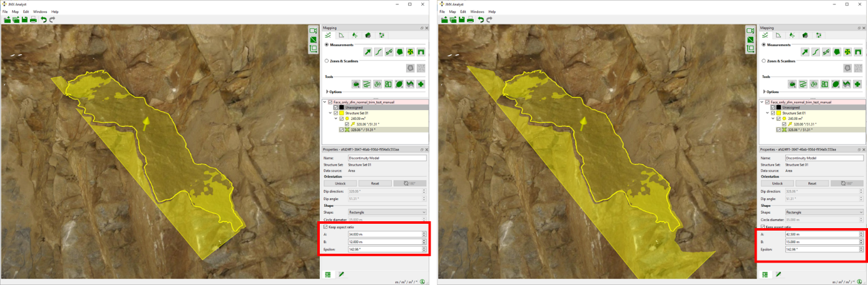The width and height of the screenshot is (868, 285).
Task: Toggle Keep aspect ratio checkbox in left window
Action: (x=325, y=227)
